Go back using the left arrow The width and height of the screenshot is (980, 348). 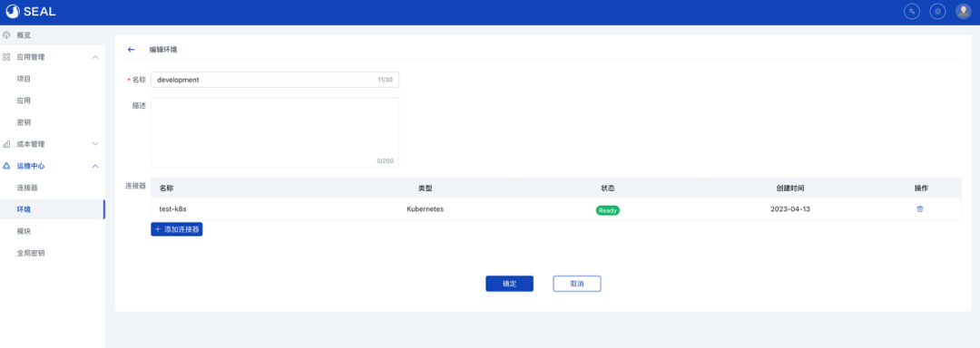(132, 49)
